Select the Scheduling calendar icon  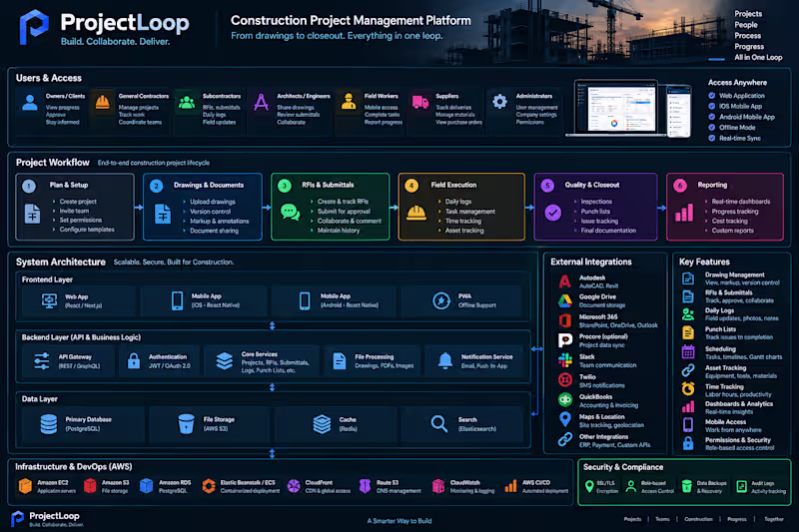[x=688, y=351]
